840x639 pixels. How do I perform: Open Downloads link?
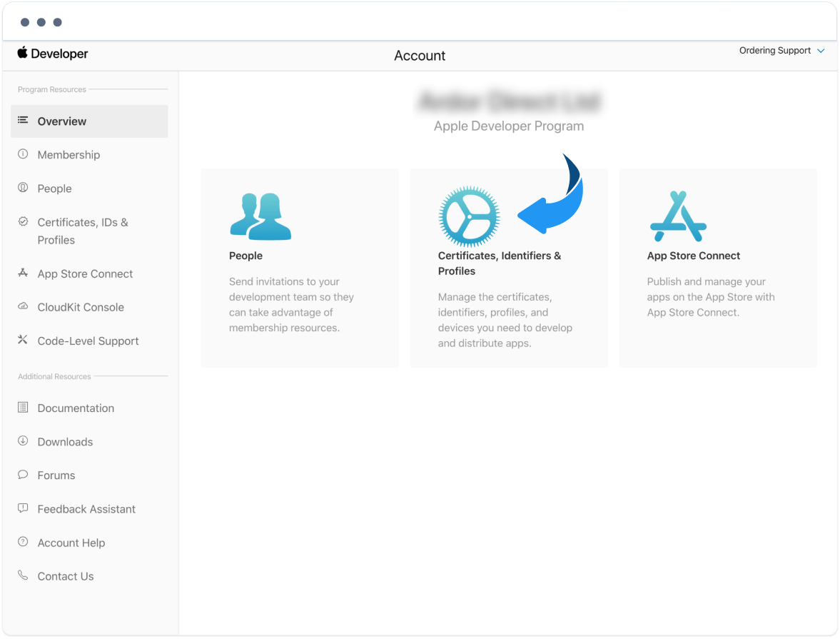(x=66, y=442)
